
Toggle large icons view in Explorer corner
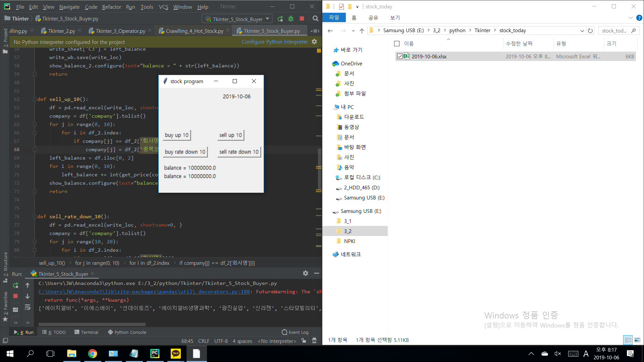coord(637,340)
